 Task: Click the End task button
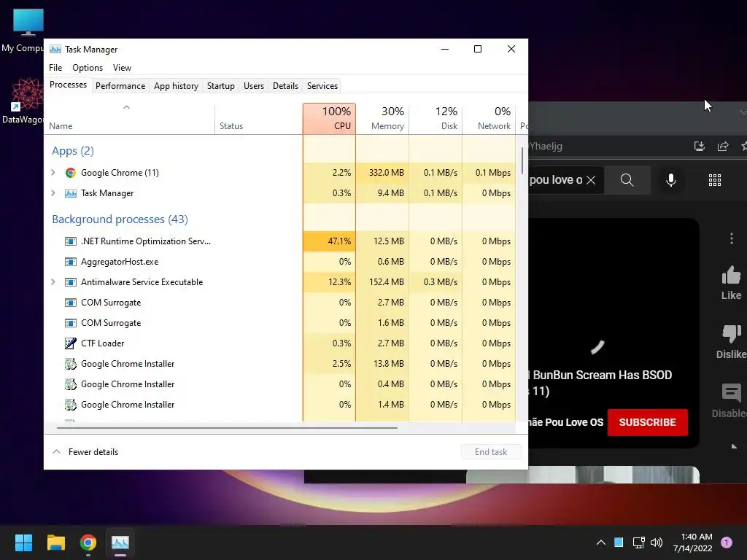[491, 452]
